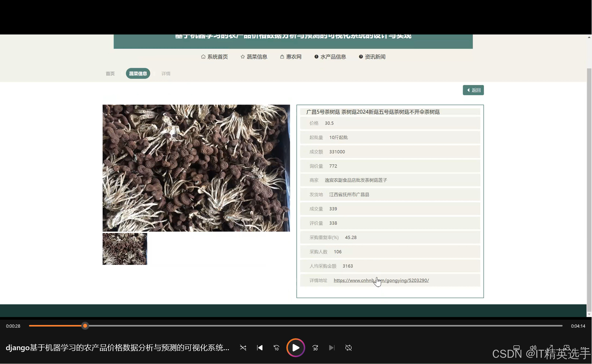Click the page scrollbar down arrow
Screen dimensions: 592x364
click(x=589, y=314)
